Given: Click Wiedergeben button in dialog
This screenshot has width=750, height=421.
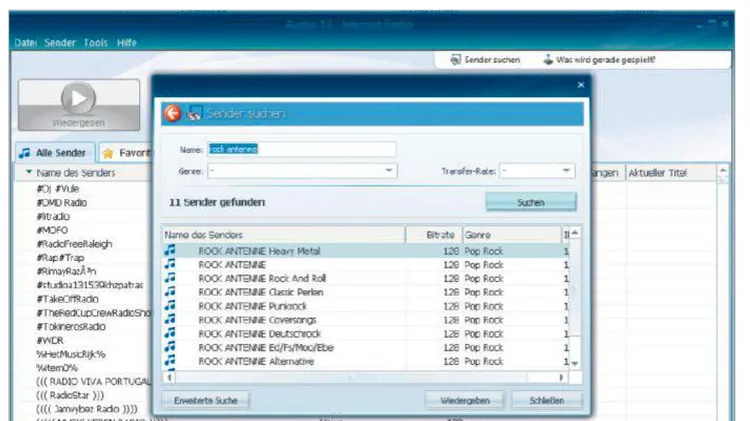Looking at the screenshot, I should coord(465,400).
